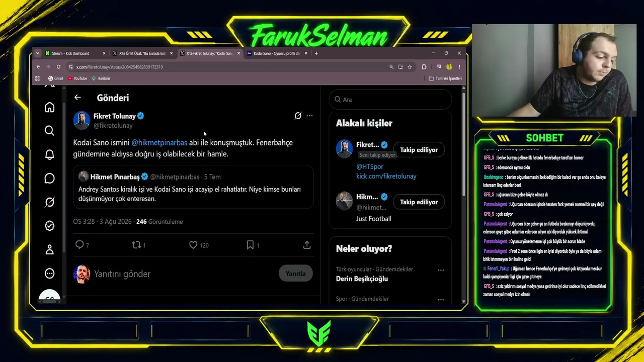This screenshot has height=362, width=644.
Task: Open the YouTube bookmark
Action: [77, 78]
